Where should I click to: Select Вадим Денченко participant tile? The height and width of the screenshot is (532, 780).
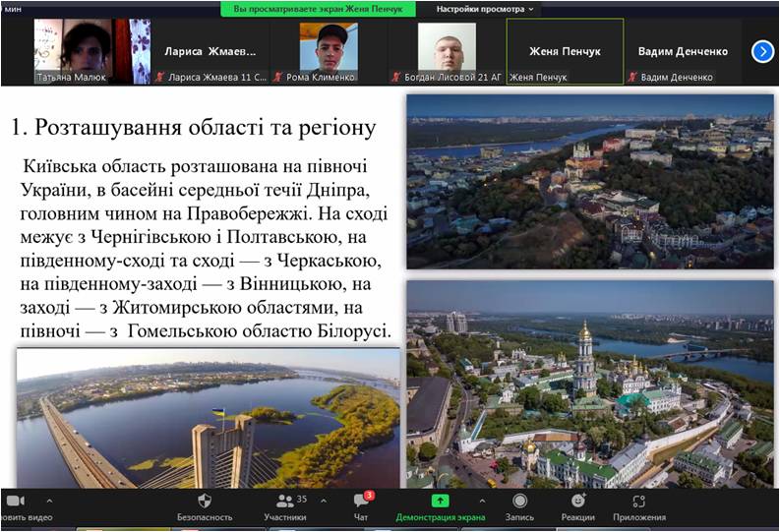coord(684,51)
